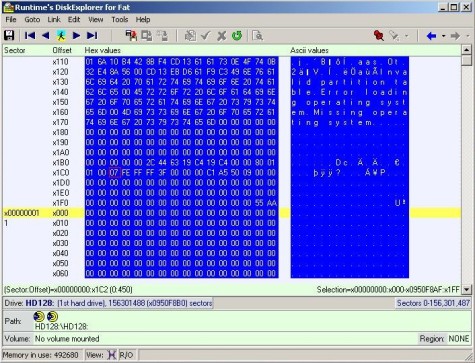Click the Link menu item
475x363 pixels.
[54, 20]
